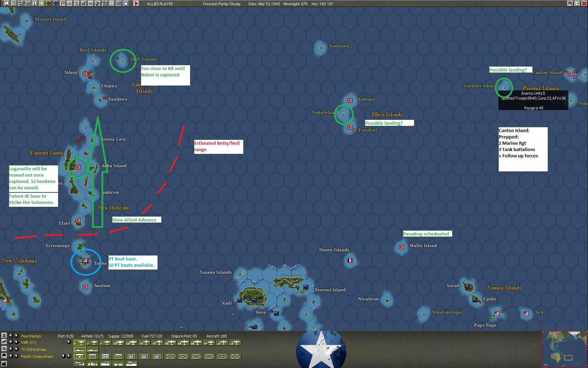Open the 'i' information icon

pos(35,4)
